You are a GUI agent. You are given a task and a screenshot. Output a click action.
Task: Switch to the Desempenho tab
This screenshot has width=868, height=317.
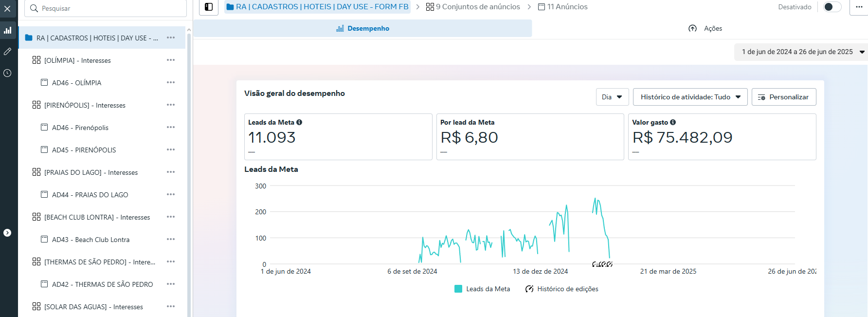[x=362, y=28]
